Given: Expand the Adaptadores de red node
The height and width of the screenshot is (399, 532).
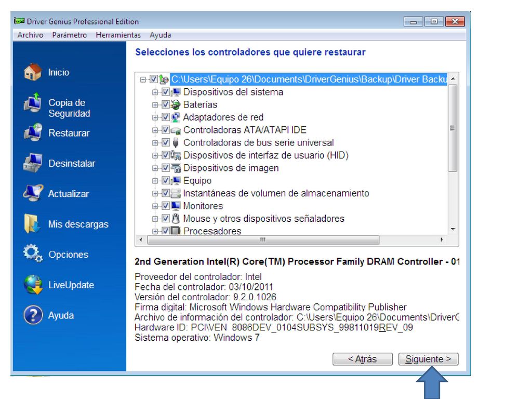Looking at the screenshot, I should 155,118.
